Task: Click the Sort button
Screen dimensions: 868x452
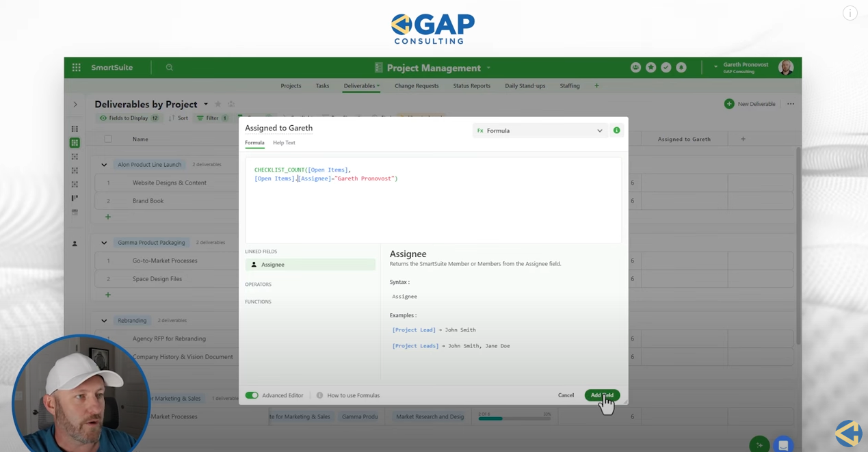Action: tap(179, 118)
